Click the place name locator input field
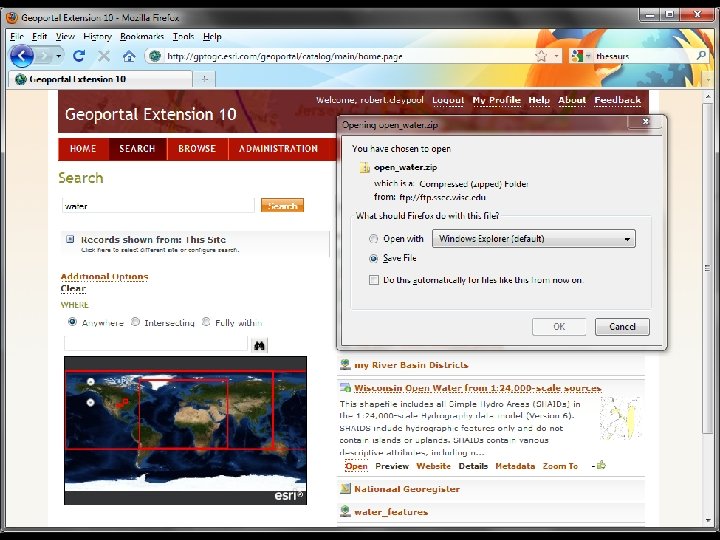Image resolution: width=720 pixels, height=540 pixels. pyautogui.click(x=156, y=343)
